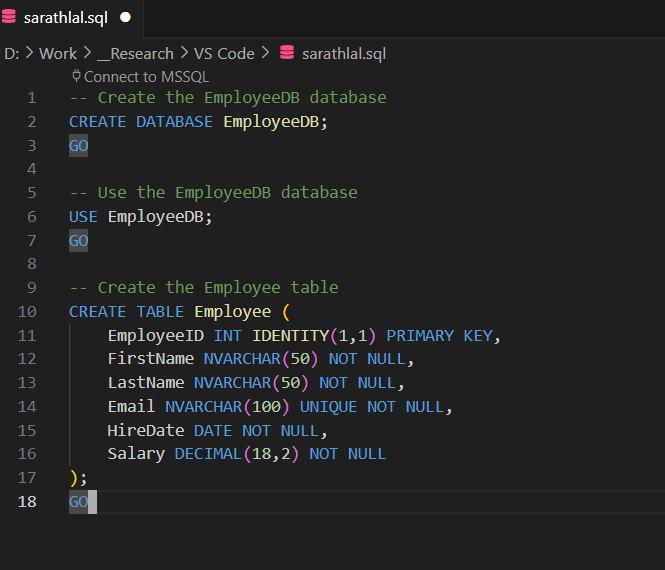Click the USE keyword on line 6
This screenshot has height=570, width=665.
coord(83,216)
